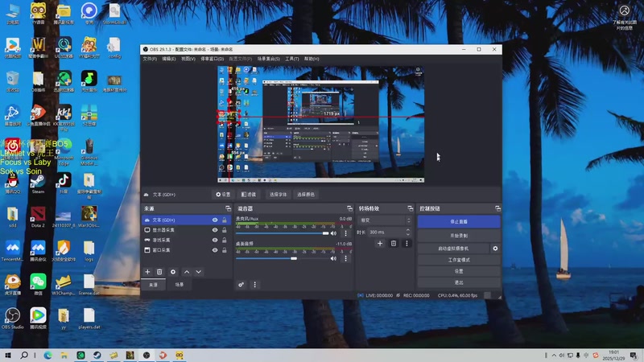Click the blue Stop Streaming button

point(459,222)
